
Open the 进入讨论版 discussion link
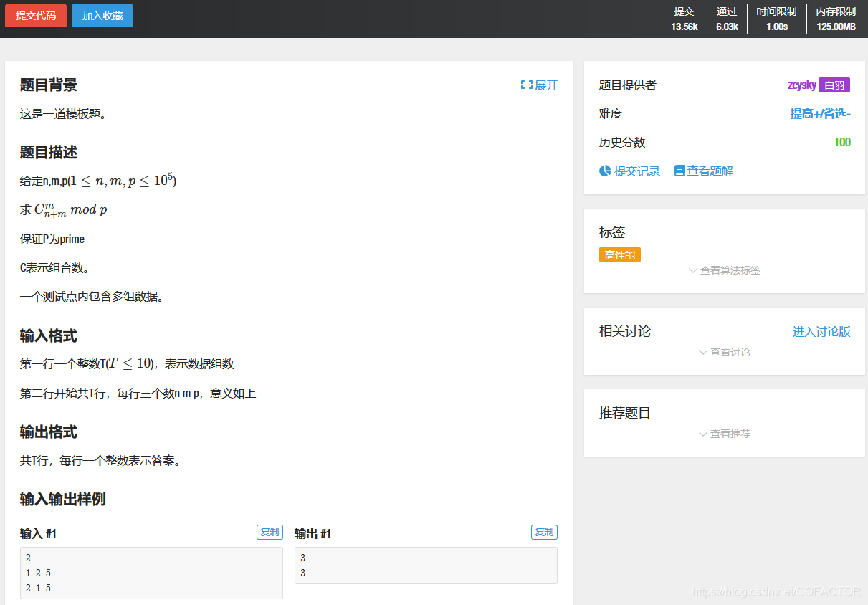pyautogui.click(x=821, y=331)
